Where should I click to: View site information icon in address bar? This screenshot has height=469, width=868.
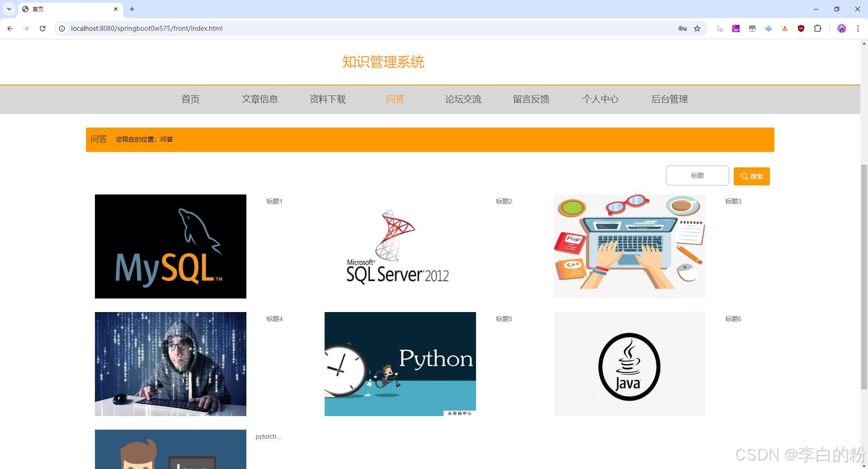point(62,28)
